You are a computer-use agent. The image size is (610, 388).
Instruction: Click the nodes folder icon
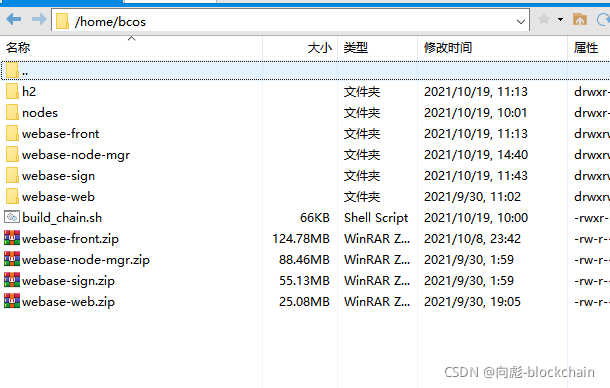point(12,112)
